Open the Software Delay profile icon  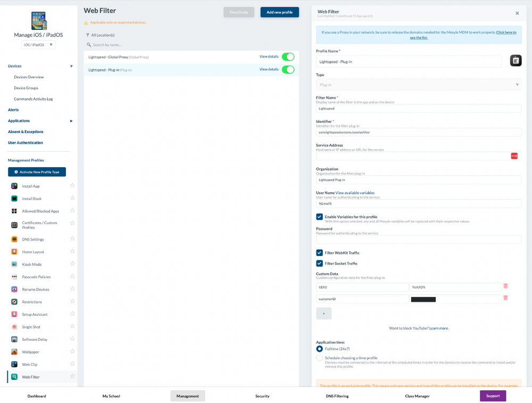[14, 340]
